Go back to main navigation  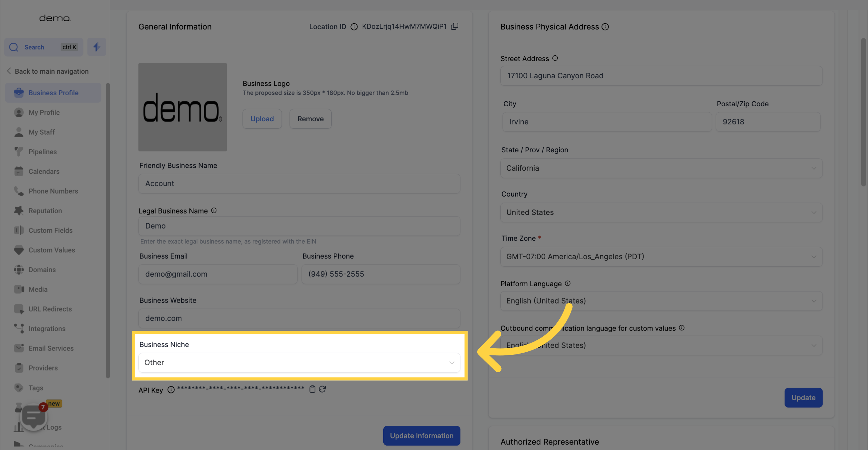[48, 71]
